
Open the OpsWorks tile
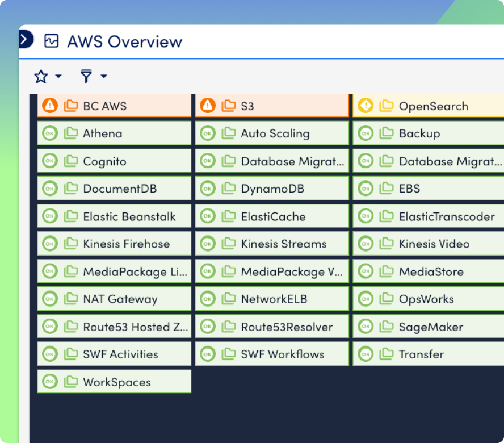coord(429,299)
